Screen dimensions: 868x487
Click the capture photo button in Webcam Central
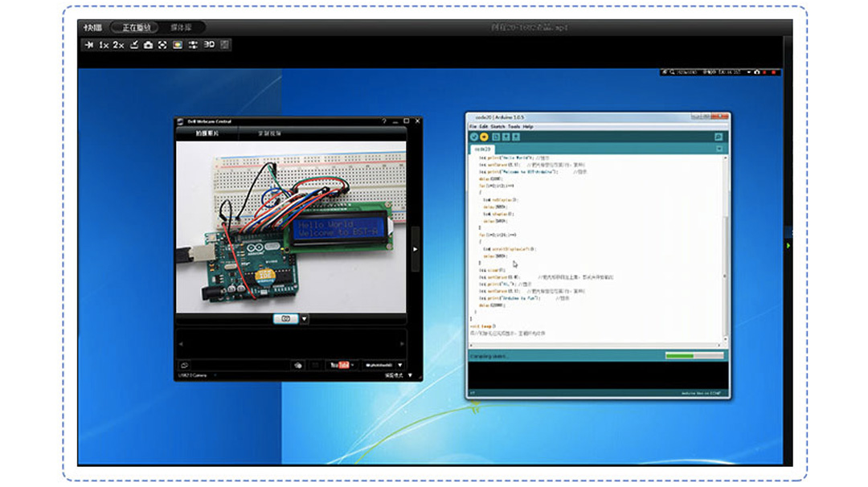click(x=285, y=319)
